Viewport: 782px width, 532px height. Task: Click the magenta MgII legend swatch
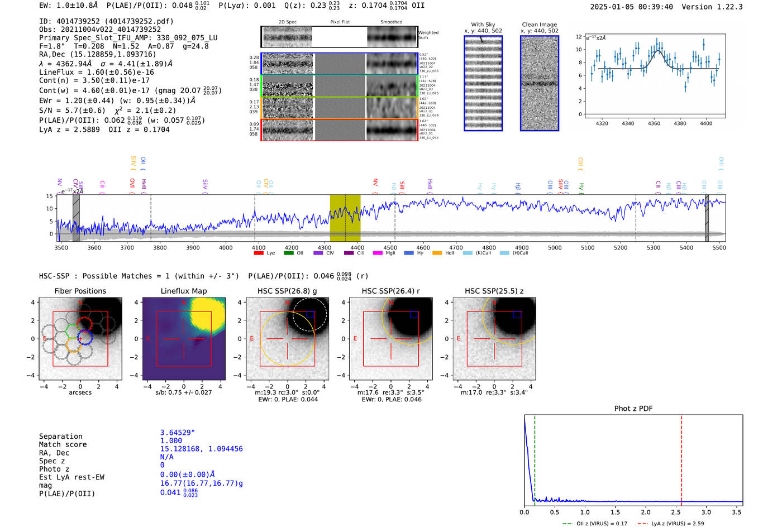(378, 253)
